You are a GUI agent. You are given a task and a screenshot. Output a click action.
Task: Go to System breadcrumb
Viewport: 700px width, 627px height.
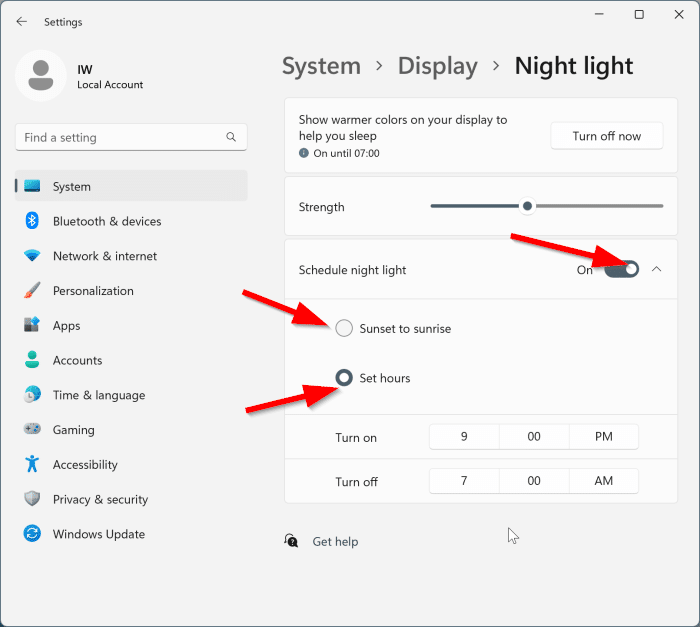pos(321,66)
